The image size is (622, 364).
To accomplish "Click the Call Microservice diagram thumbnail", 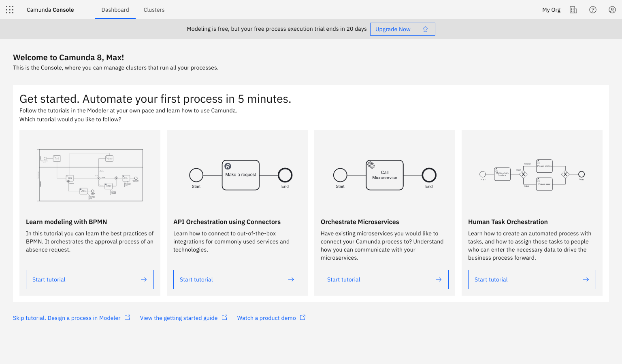I will [x=384, y=175].
